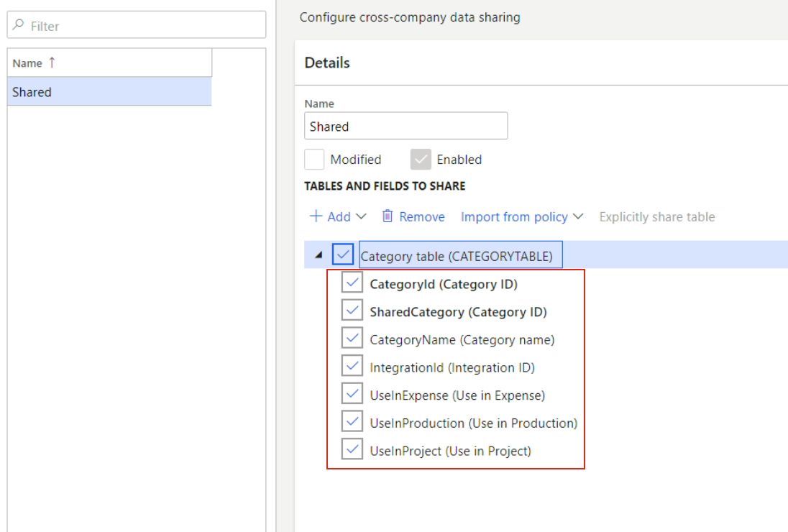The width and height of the screenshot is (788, 532).
Task: Click the plus icon beside Add
Action: (x=316, y=216)
